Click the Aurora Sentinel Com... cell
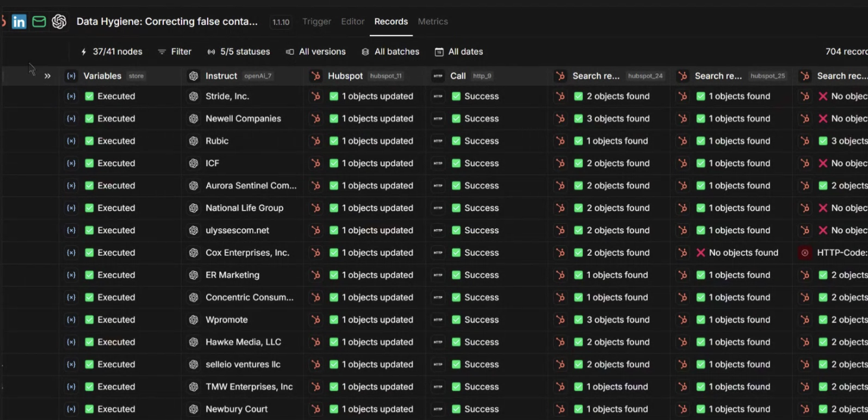This screenshot has width=868, height=420. click(242, 186)
